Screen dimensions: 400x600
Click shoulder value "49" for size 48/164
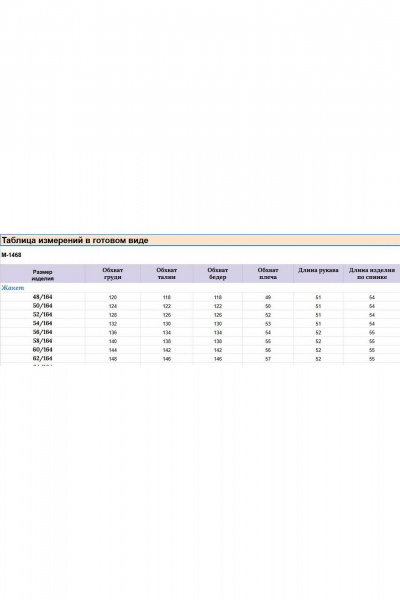(268, 297)
